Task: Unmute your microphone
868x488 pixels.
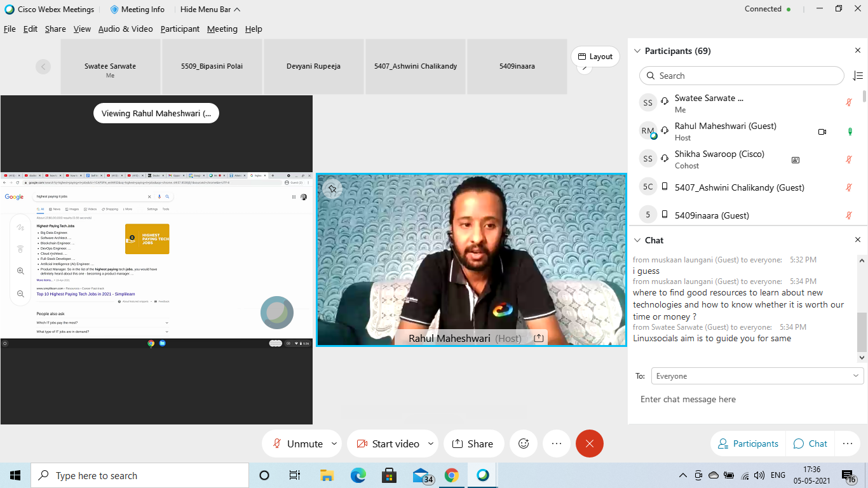Action: (x=297, y=444)
